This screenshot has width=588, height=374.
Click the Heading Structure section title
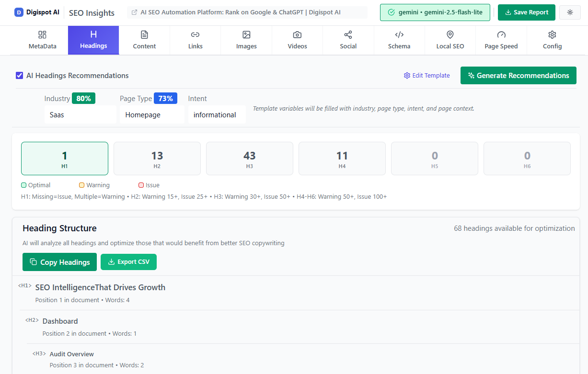(x=59, y=228)
